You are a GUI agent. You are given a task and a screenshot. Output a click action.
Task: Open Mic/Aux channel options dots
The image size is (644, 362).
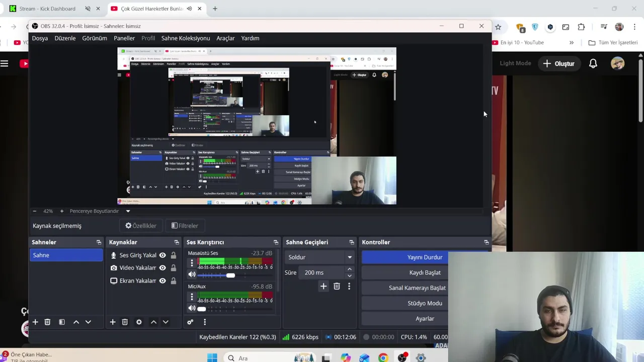192,297
